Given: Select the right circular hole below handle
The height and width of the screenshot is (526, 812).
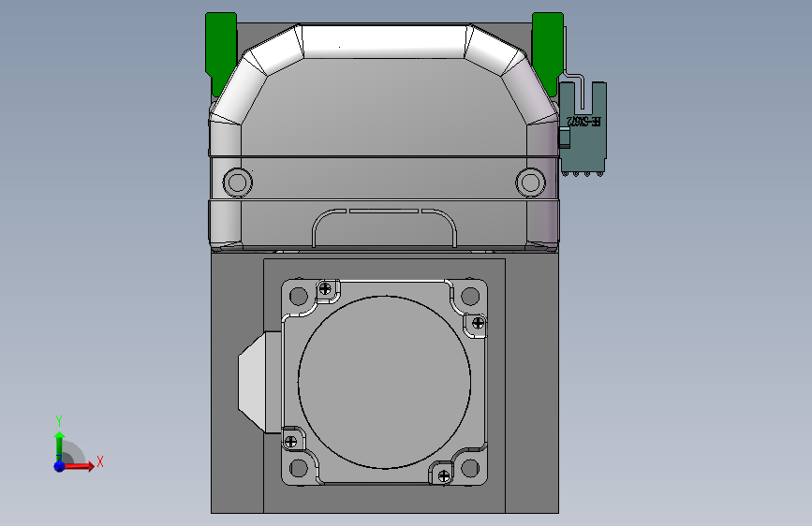Looking at the screenshot, I should click(530, 183).
